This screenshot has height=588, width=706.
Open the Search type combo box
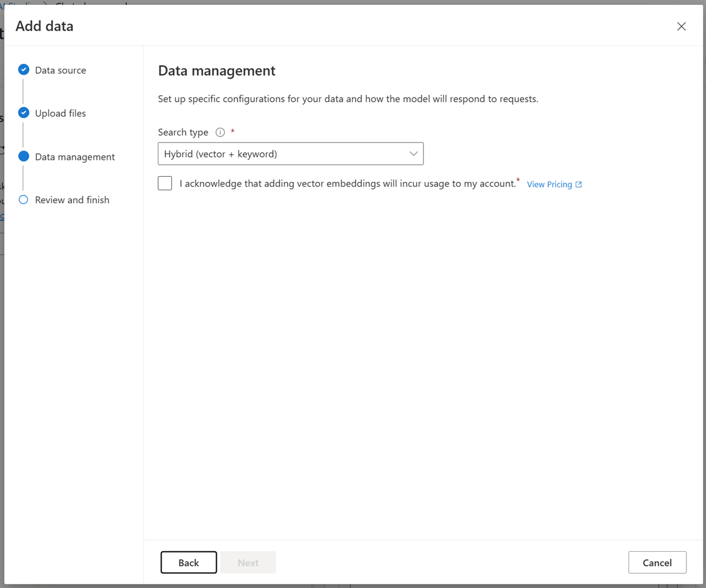282,154
